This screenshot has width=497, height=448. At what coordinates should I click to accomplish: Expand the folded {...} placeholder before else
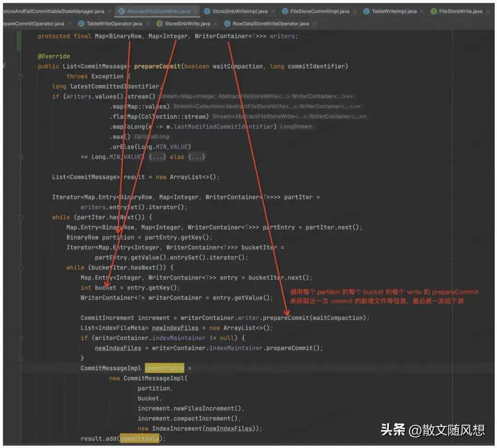tap(157, 157)
